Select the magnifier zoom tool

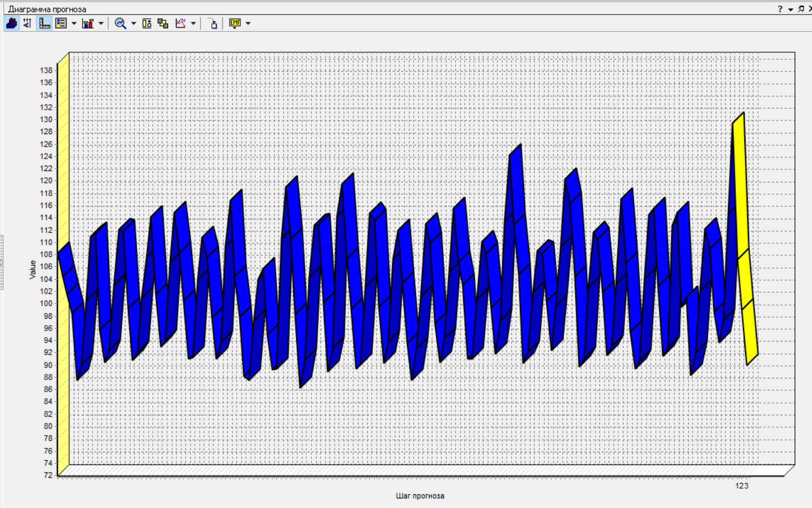pyautogui.click(x=120, y=23)
